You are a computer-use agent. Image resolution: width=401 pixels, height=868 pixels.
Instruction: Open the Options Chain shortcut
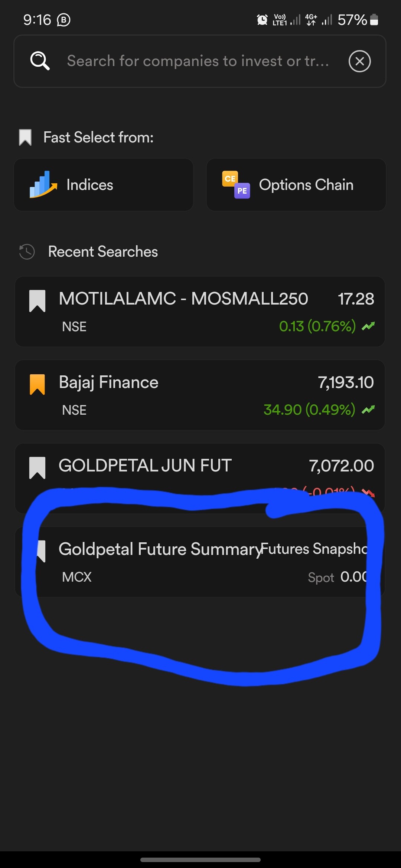pyautogui.click(x=296, y=185)
